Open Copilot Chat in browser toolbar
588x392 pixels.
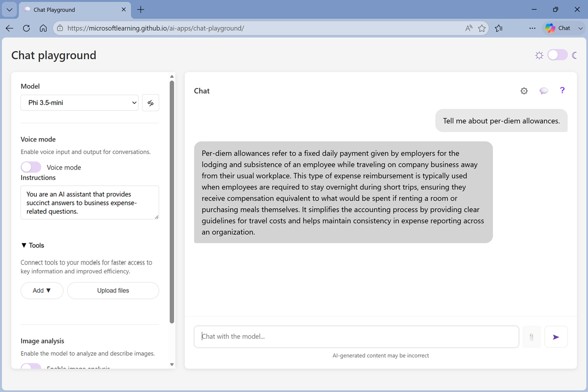click(559, 28)
